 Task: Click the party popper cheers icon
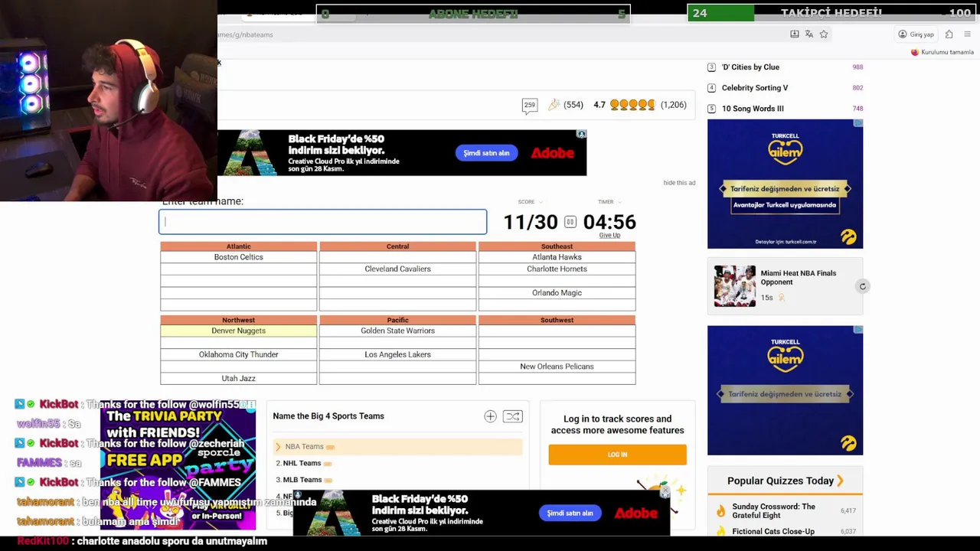(554, 105)
